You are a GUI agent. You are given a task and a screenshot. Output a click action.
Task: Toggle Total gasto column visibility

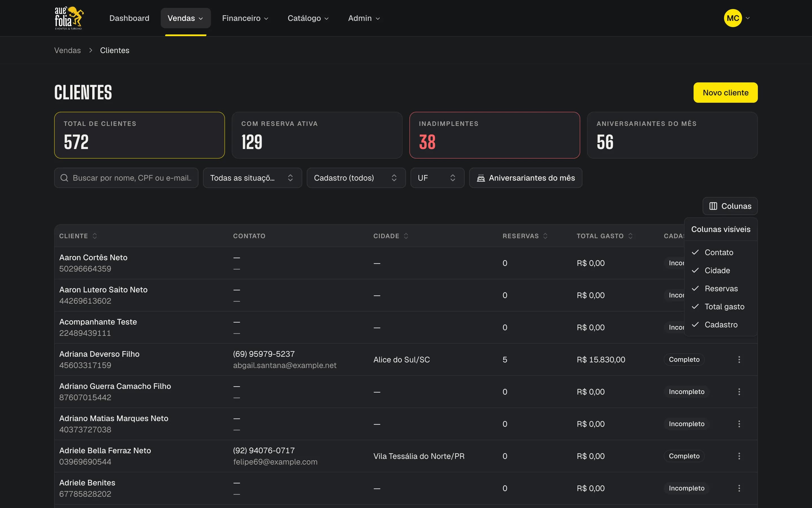tap(721, 307)
